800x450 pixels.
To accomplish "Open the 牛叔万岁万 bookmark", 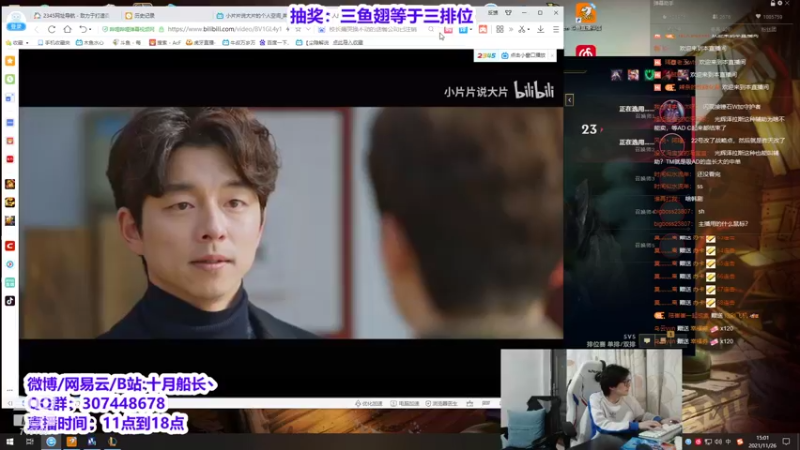I will (239, 42).
